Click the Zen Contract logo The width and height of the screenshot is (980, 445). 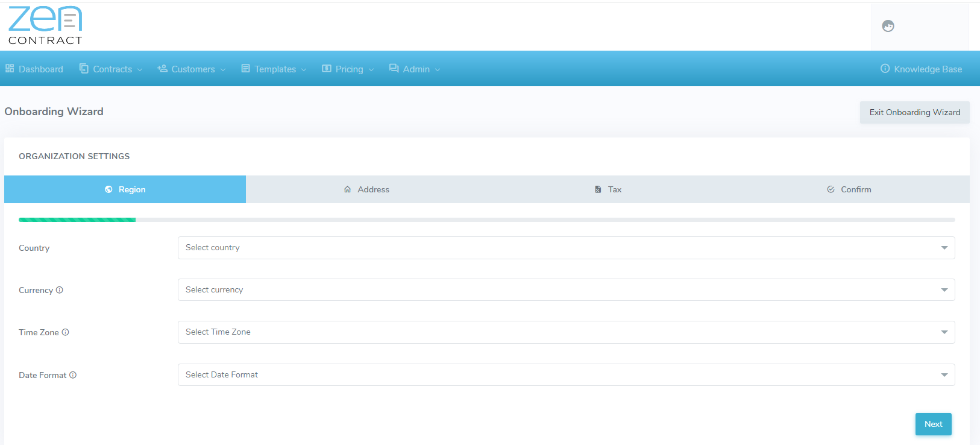pyautogui.click(x=45, y=26)
